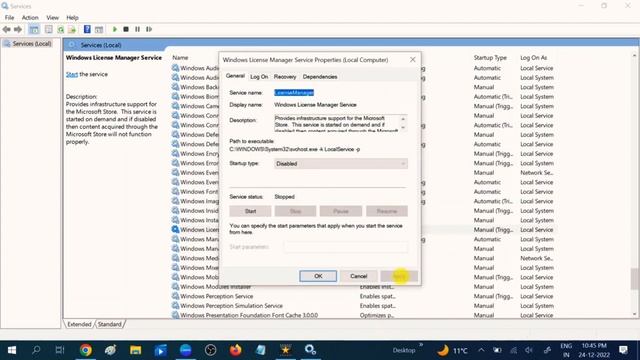Select the Windows Modules Installer row
The height and width of the screenshot is (360, 640).
(x=363, y=287)
